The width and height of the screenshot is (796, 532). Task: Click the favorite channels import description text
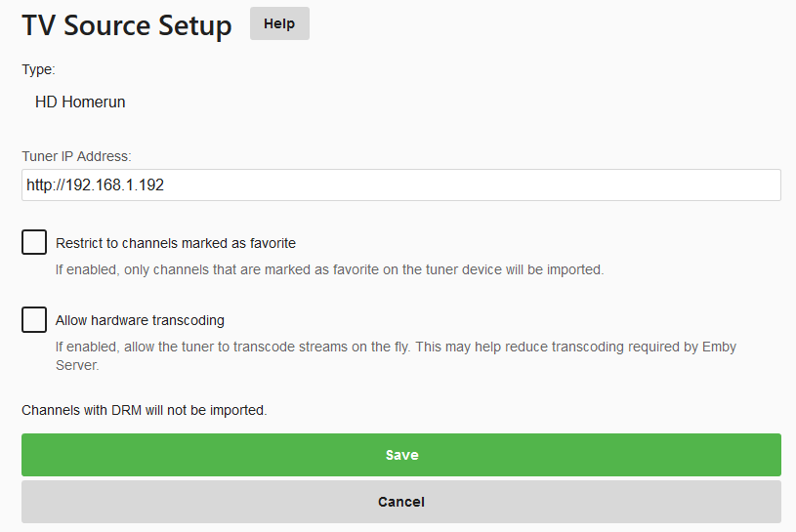point(329,269)
